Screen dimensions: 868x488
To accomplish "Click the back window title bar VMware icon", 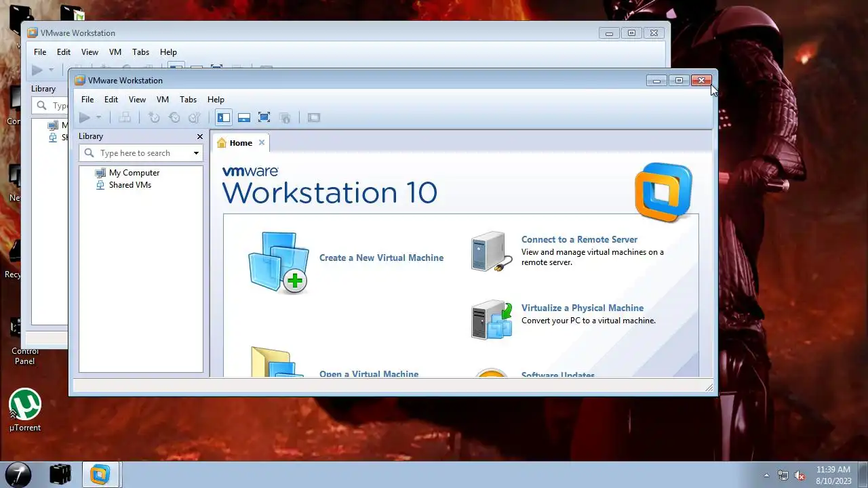I will pyautogui.click(x=33, y=33).
